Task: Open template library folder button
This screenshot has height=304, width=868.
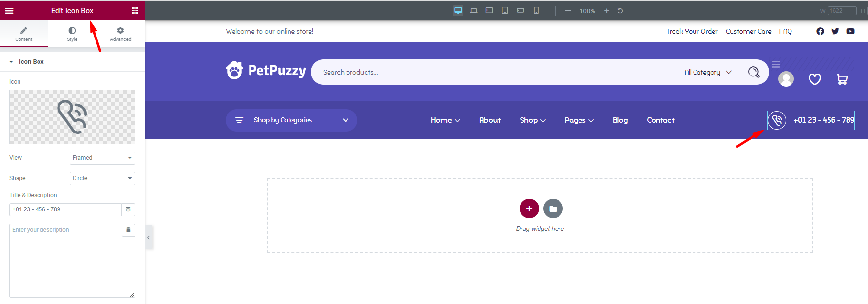Action: tap(553, 209)
